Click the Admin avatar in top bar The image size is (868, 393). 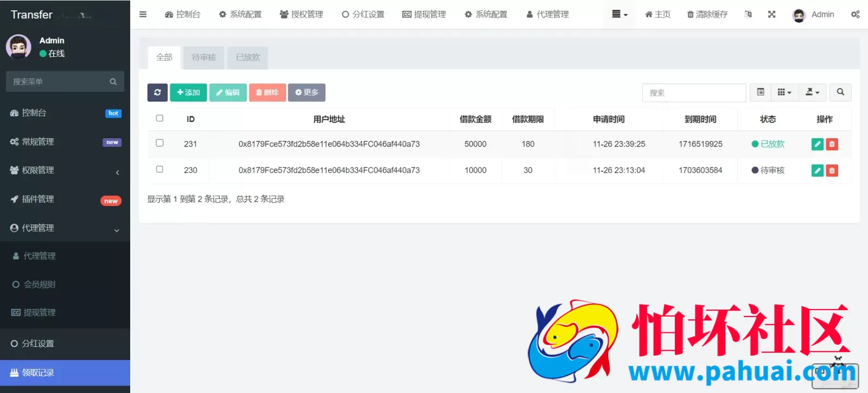pos(799,15)
